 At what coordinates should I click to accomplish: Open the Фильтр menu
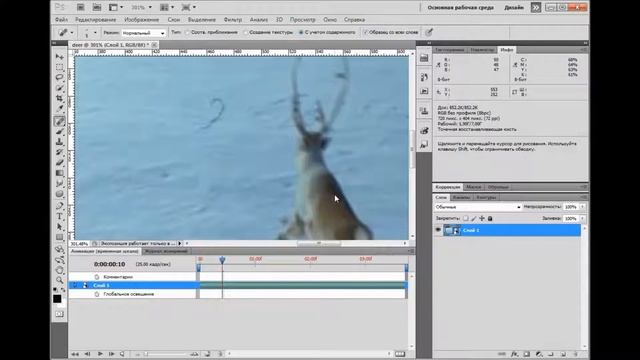[233, 20]
